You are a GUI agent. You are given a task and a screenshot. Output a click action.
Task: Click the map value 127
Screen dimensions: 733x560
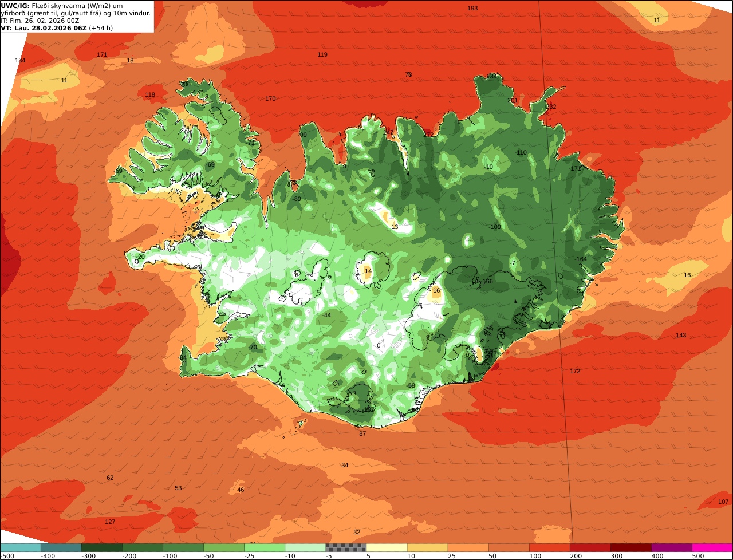(110, 522)
